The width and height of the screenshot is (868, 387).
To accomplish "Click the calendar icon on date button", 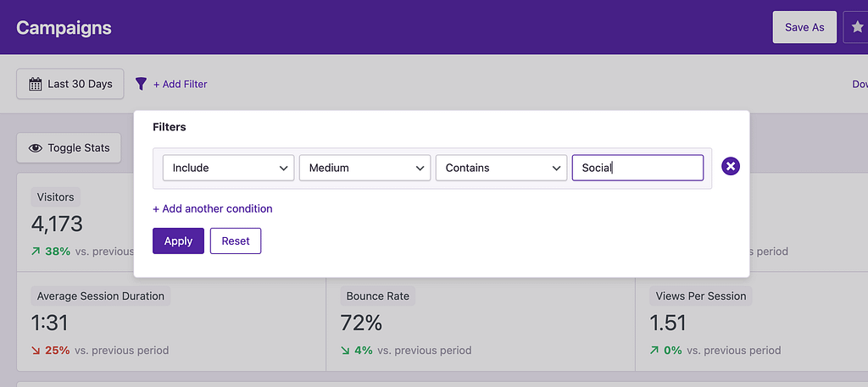I will (x=36, y=84).
